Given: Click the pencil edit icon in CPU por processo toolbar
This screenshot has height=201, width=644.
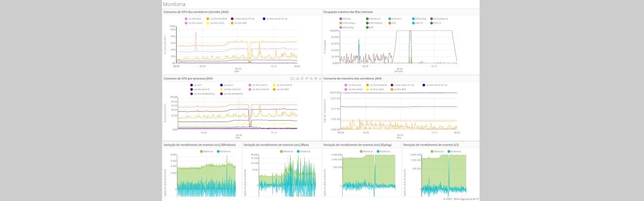Looking at the screenshot, I should pos(305,78).
